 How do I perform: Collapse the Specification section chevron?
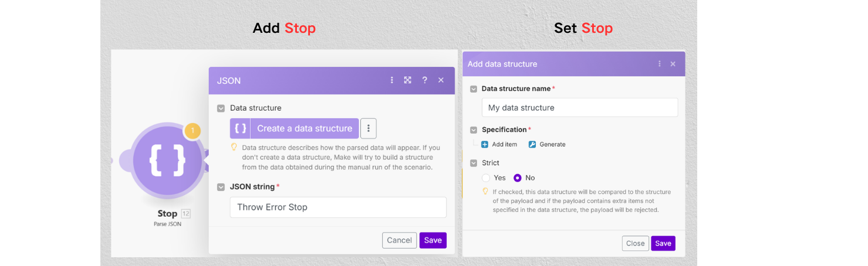474,130
